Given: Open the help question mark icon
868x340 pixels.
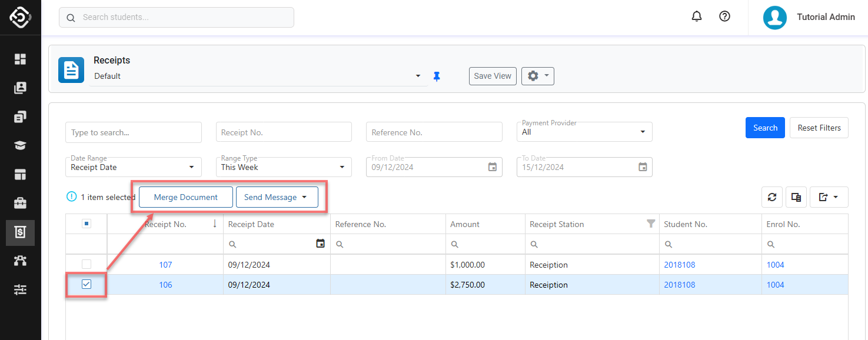Looking at the screenshot, I should click(725, 16).
